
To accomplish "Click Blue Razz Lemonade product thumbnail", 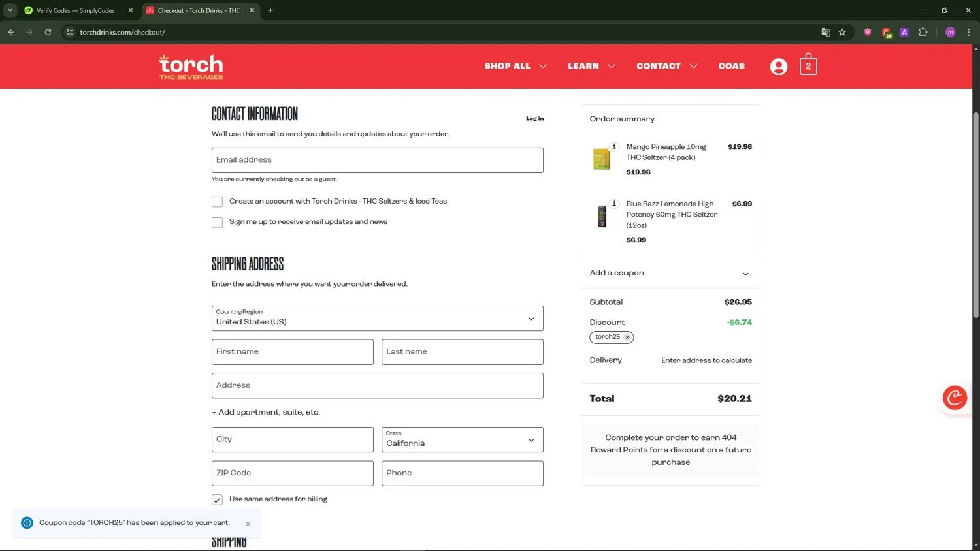I will click(602, 216).
